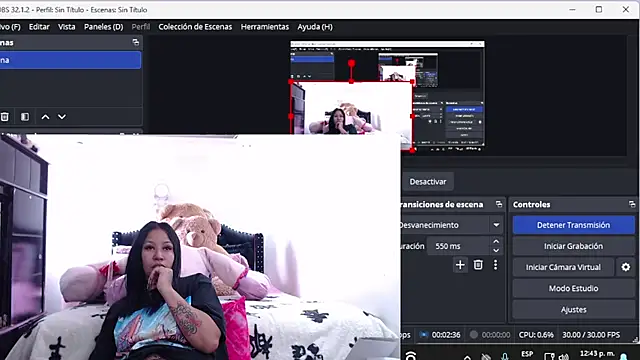The image size is (640, 360).
Task: Select the webcam source inside the OBS preview
Action: (351, 108)
